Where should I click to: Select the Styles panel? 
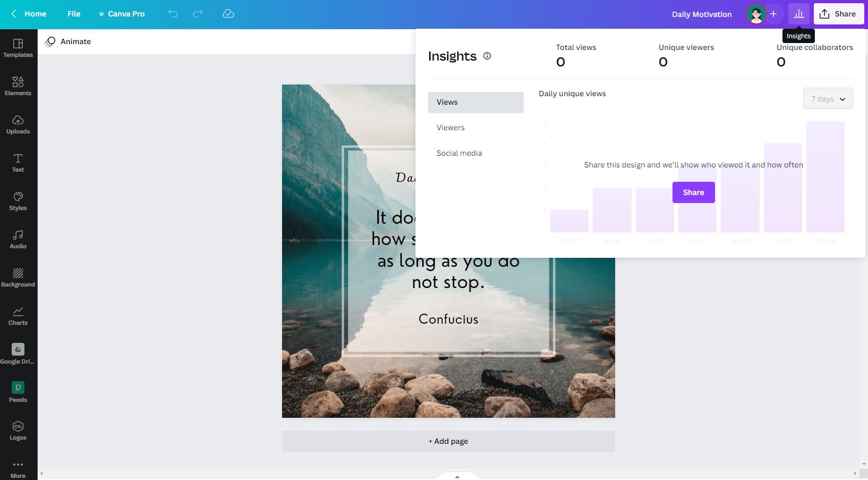coord(18,201)
